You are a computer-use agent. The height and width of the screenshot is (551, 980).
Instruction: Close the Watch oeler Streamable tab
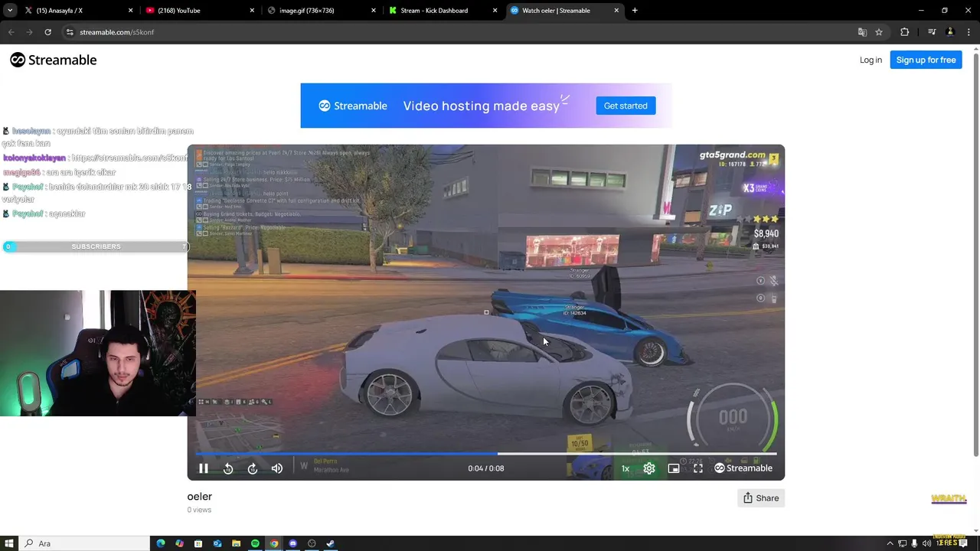617,11
